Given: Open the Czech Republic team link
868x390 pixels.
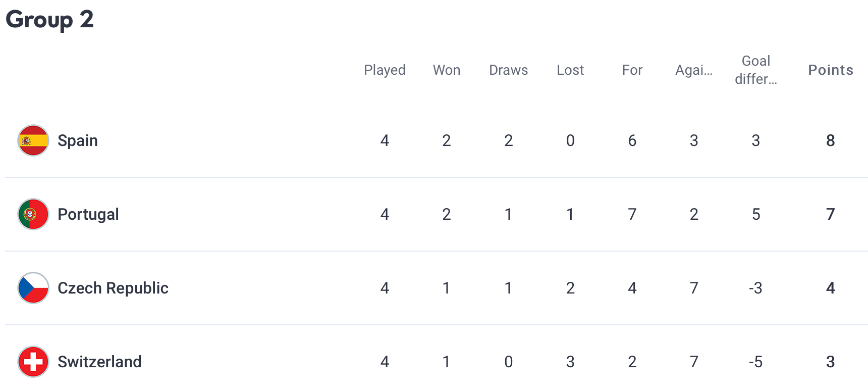Looking at the screenshot, I should point(113,288).
